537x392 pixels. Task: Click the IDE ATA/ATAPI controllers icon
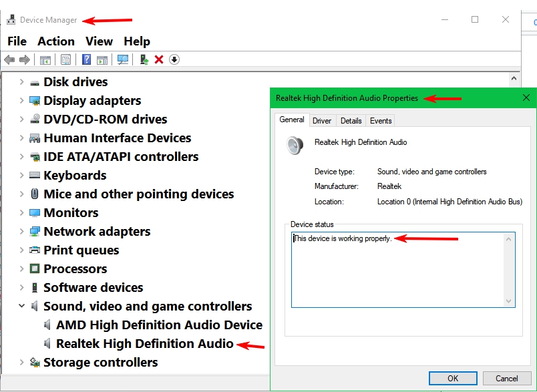point(35,157)
